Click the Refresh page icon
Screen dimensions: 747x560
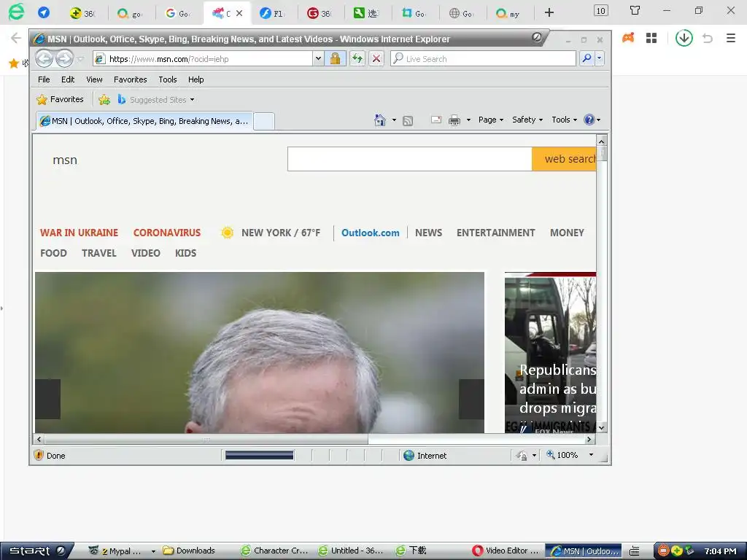(x=357, y=58)
